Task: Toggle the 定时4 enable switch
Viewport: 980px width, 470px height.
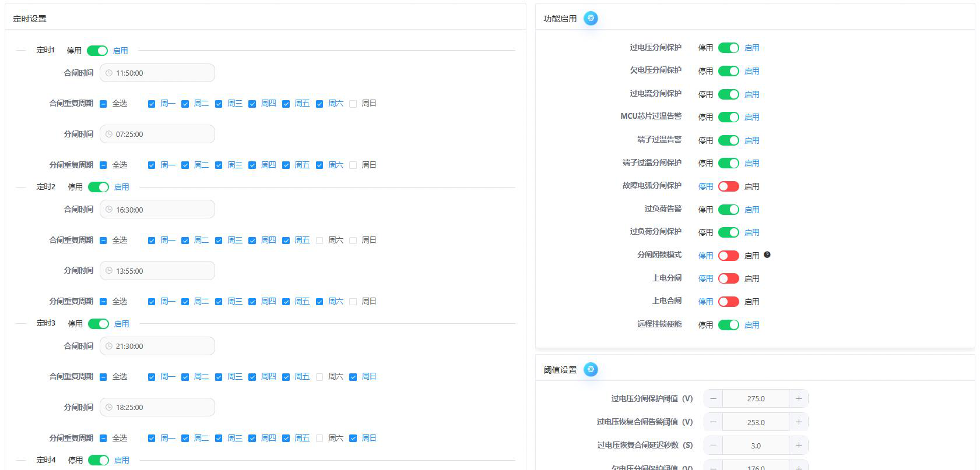Action: 99,460
